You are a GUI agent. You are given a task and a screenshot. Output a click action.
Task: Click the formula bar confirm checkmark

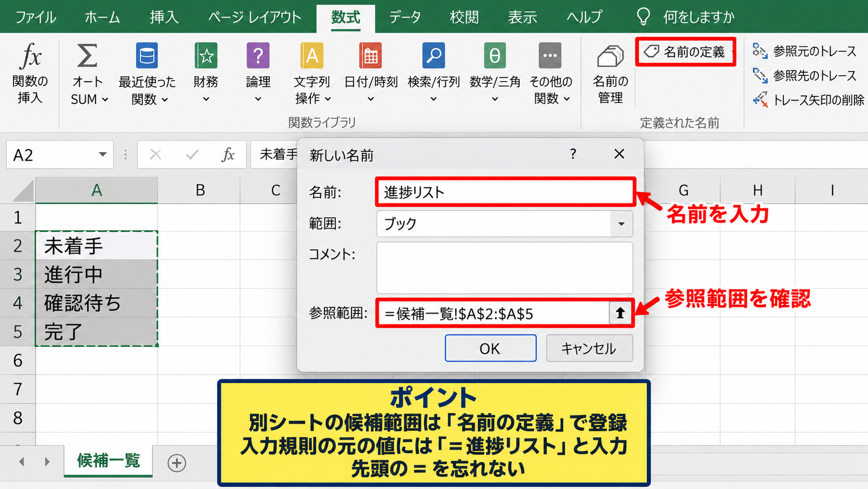coord(192,154)
